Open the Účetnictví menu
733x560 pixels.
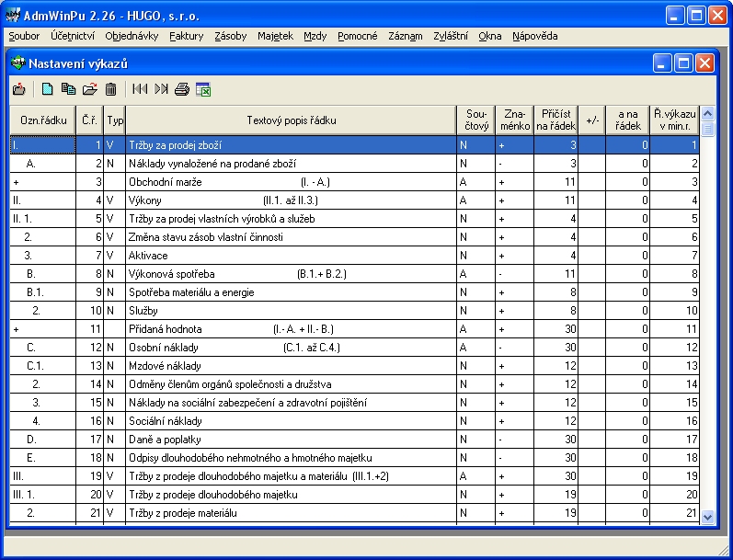(x=73, y=36)
